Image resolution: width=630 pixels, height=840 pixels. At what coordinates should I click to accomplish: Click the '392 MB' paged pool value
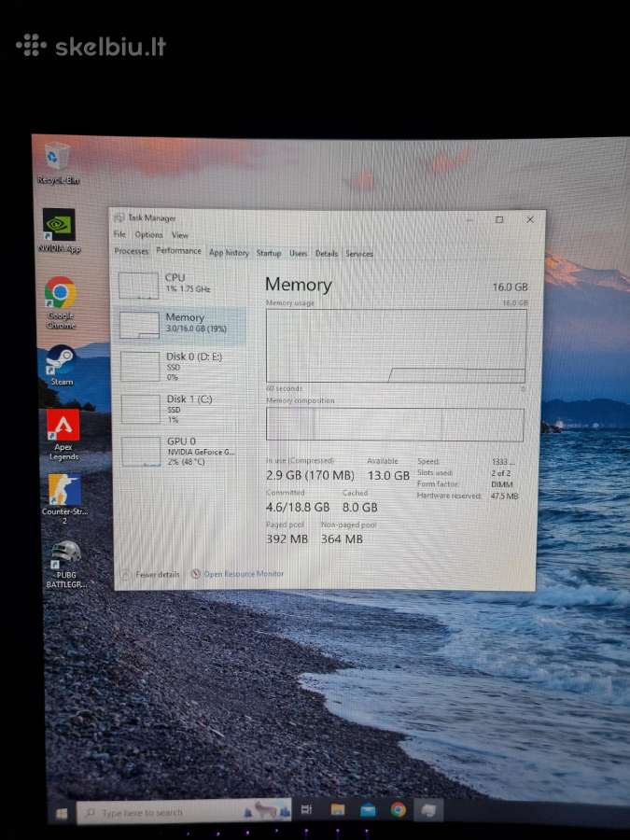(x=287, y=539)
